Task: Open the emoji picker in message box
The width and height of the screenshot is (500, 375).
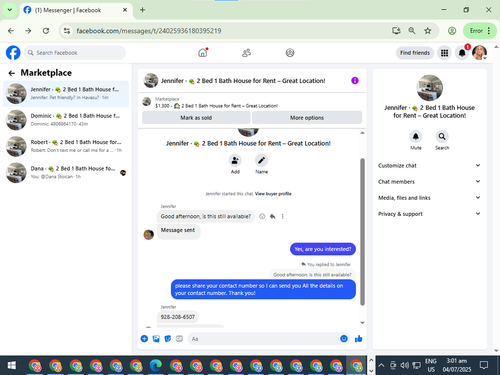Action: (344, 339)
